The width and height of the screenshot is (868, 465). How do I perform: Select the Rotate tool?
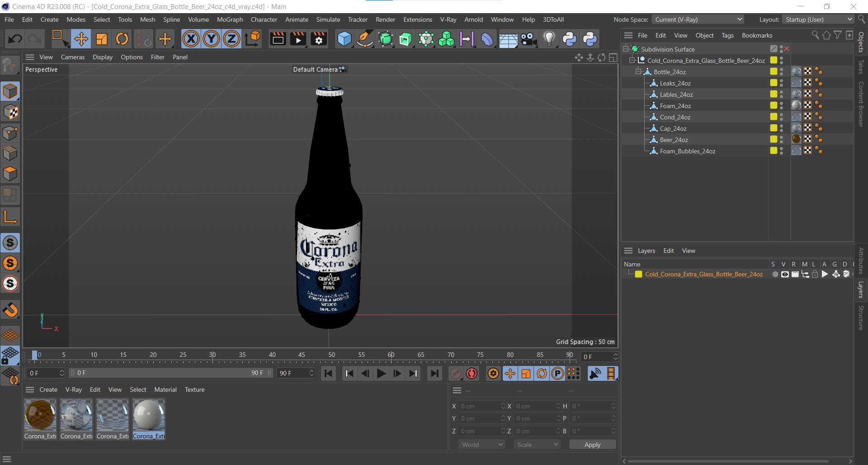(x=122, y=39)
